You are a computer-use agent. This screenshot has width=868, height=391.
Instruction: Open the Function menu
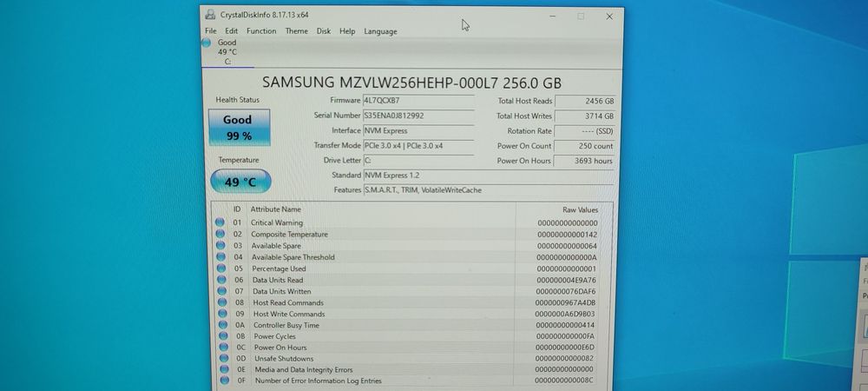tap(261, 31)
